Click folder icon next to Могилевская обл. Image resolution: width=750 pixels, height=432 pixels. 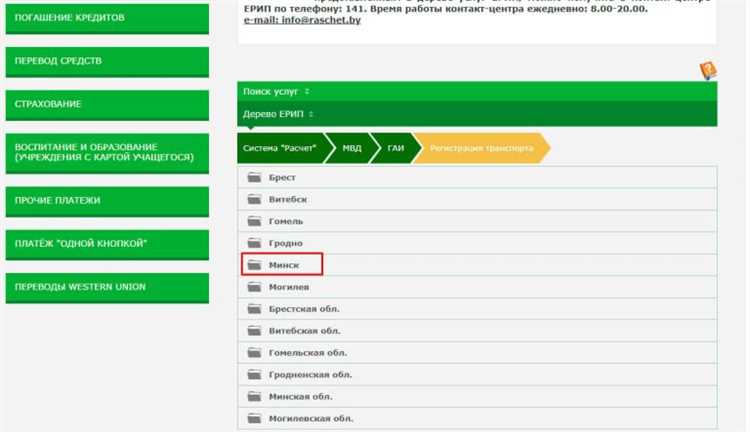click(x=254, y=419)
